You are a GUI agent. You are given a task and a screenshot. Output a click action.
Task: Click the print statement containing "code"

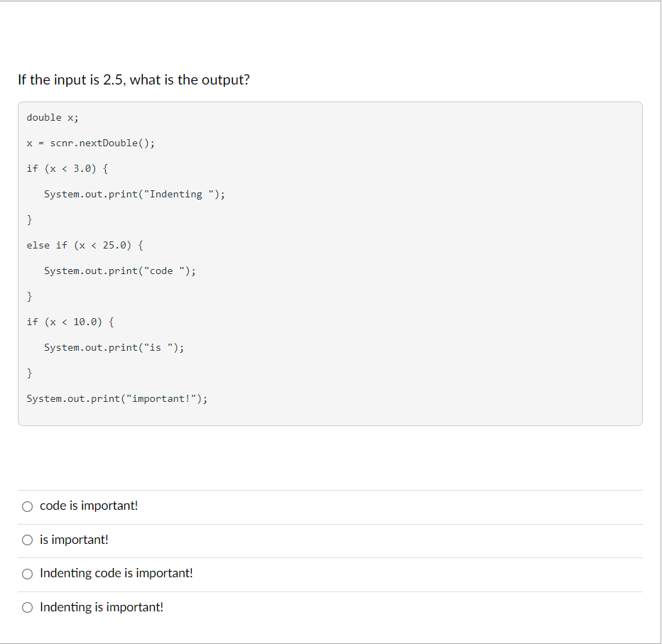[x=121, y=271]
